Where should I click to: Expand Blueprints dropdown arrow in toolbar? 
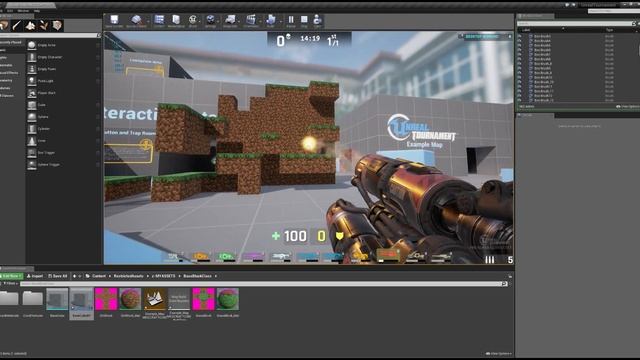click(240, 21)
